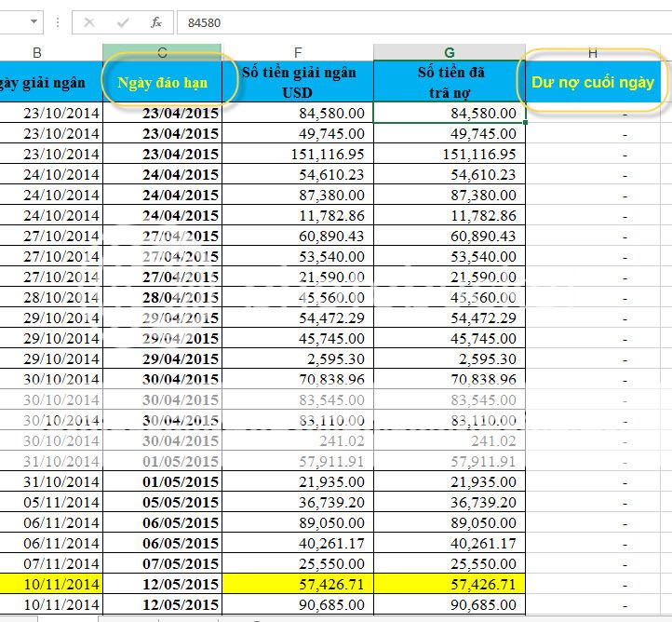Select cell 2,595.30 in column F

(298, 358)
